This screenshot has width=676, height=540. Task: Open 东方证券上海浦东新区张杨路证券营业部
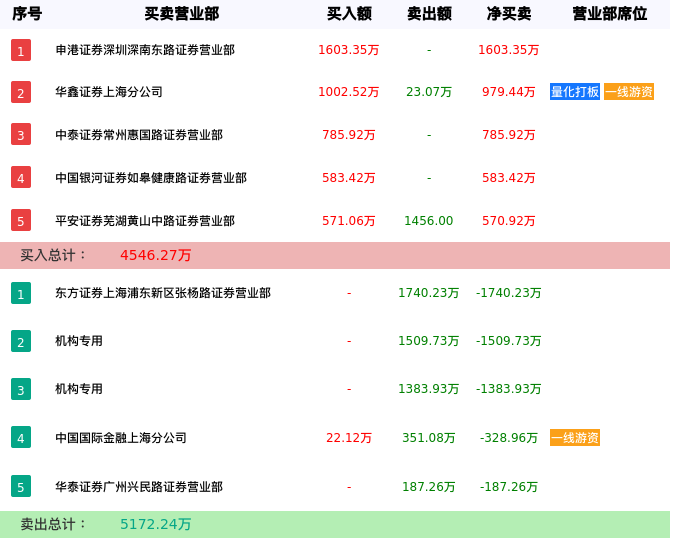163,293
